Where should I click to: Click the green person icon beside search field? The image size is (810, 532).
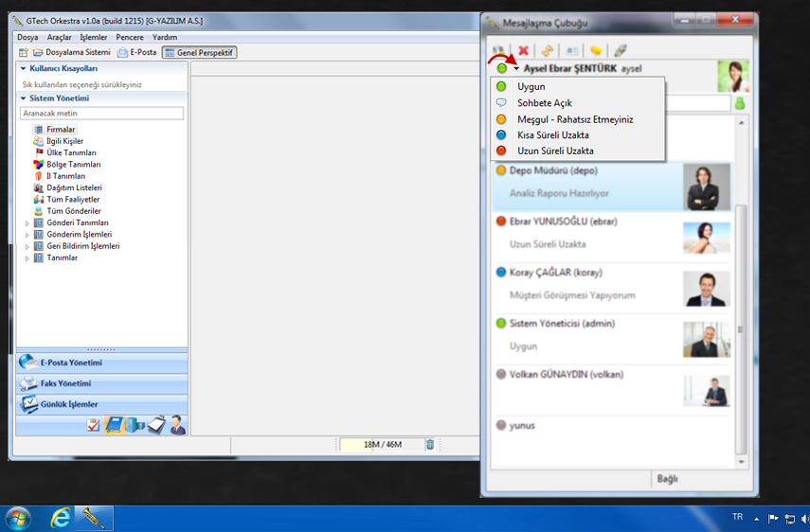point(740,103)
